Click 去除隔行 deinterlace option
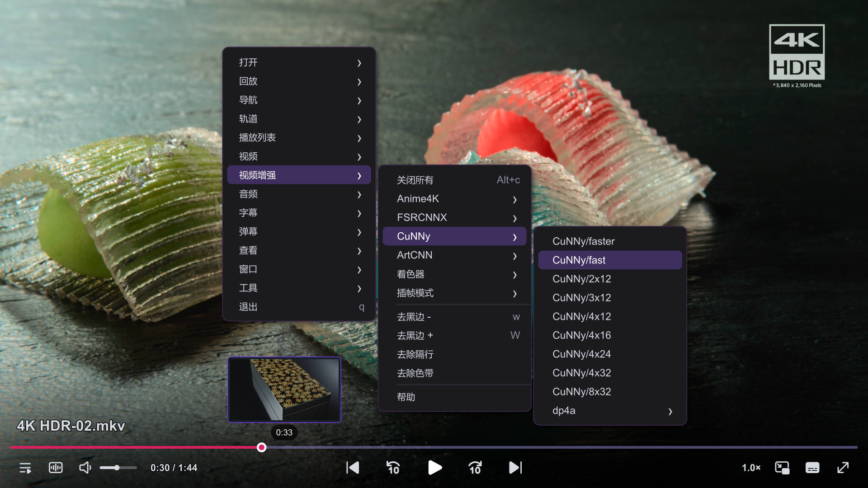 point(454,354)
